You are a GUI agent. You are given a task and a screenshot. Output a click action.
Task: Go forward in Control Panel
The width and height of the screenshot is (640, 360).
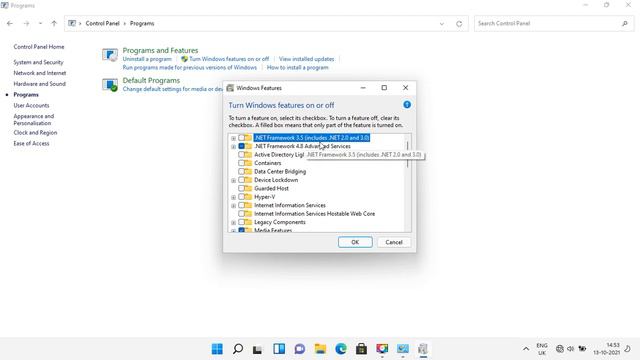[x=26, y=24]
